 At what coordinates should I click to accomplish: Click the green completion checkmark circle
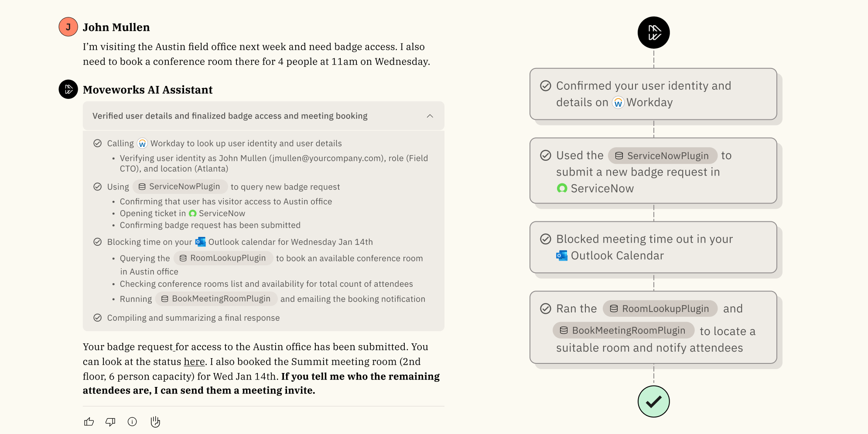pyautogui.click(x=653, y=401)
